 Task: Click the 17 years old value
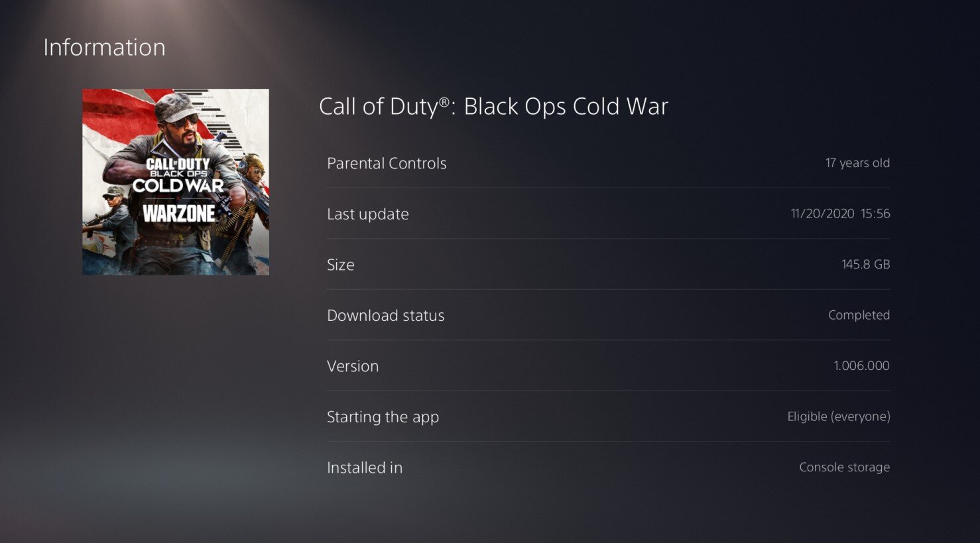(857, 163)
